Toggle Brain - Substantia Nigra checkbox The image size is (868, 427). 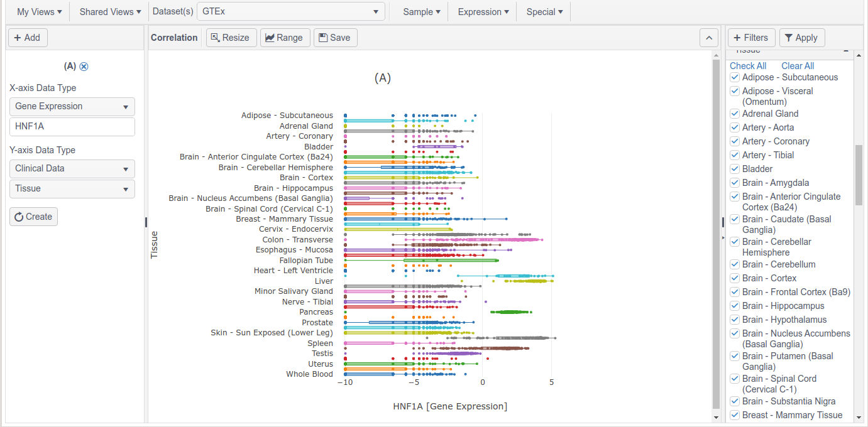coord(734,401)
